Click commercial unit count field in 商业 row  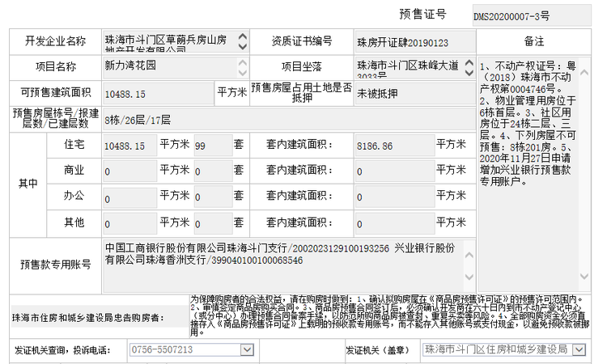(213, 171)
